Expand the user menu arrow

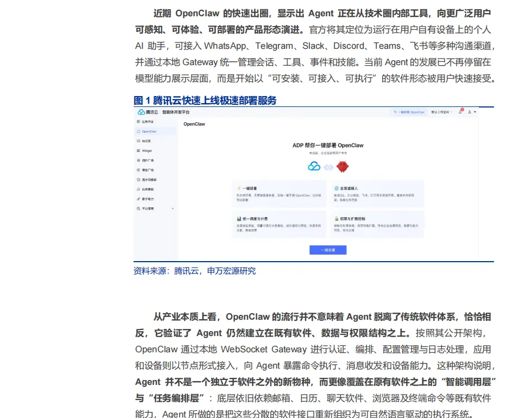coord(475,112)
